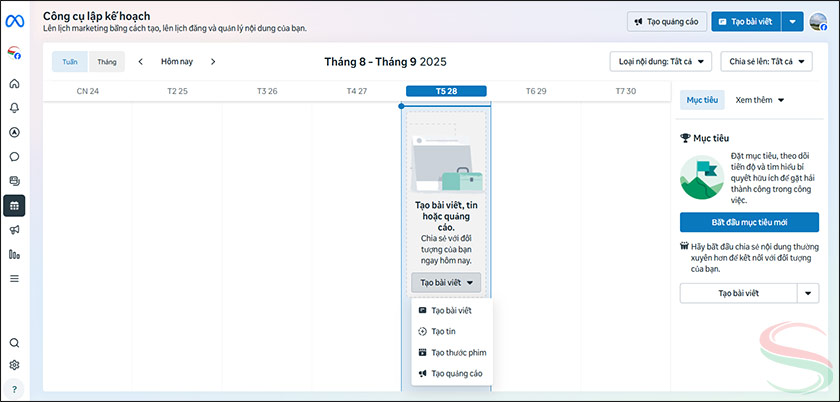
Task: Click Tạo bài viết button in right panel
Action: click(739, 293)
